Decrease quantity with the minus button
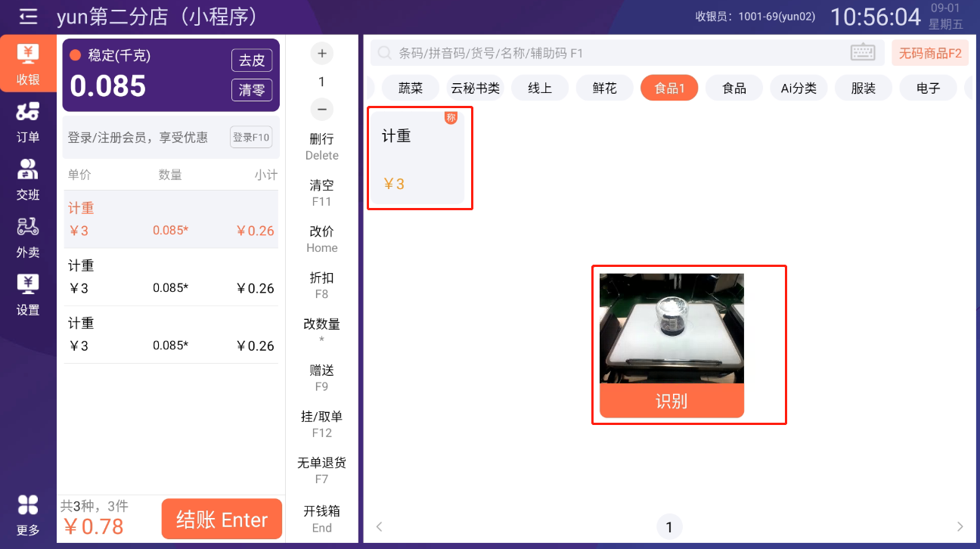This screenshot has width=980, height=549. click(321, 109)
